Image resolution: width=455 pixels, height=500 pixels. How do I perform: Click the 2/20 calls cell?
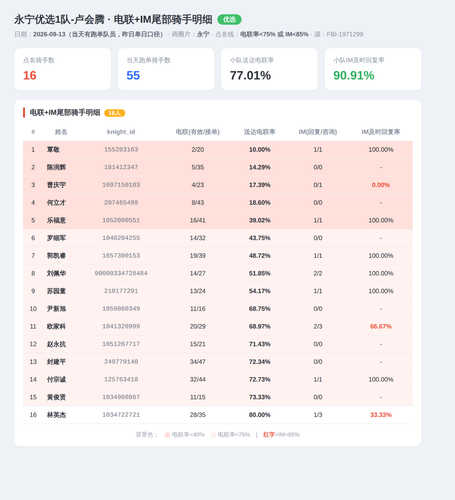(198, 150)
